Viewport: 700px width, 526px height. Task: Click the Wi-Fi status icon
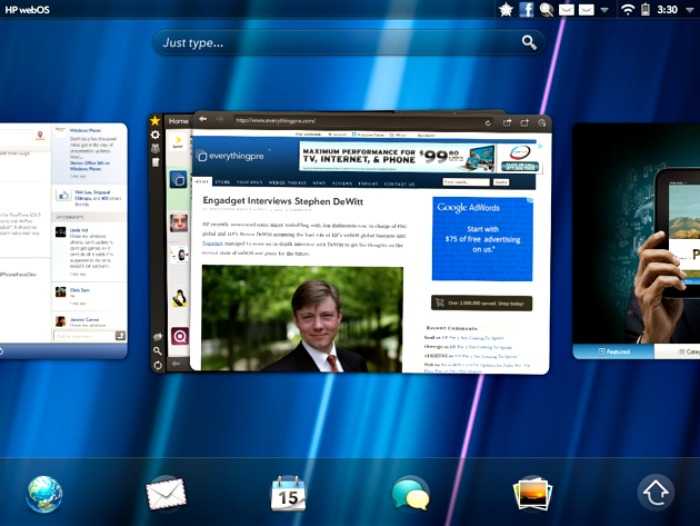627,9
